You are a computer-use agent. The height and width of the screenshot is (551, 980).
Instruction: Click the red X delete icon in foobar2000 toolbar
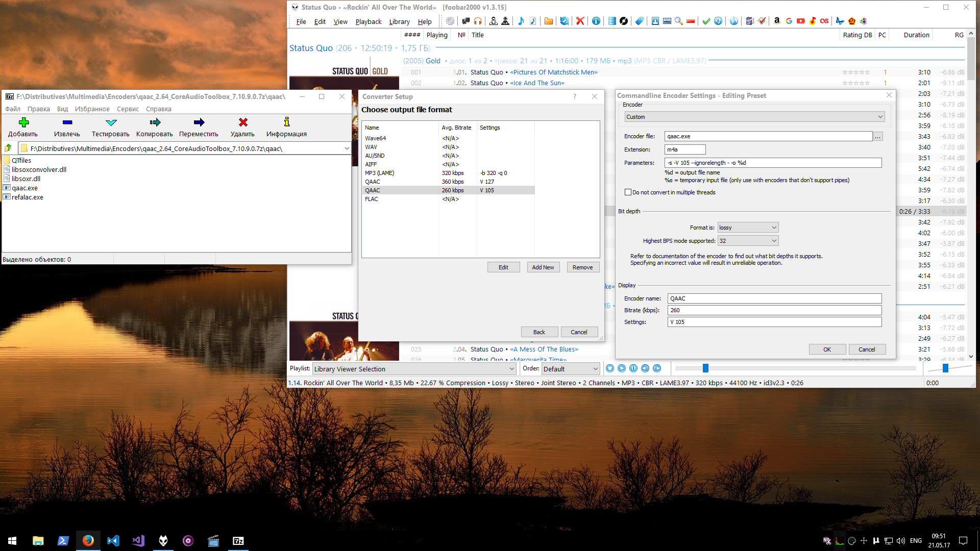point(580,21)
